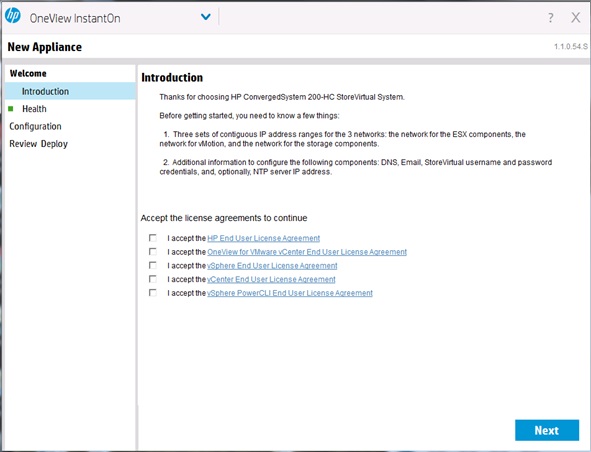Open the Configuration section
Viewport: 591px width, 452px height.
[35, 126]
